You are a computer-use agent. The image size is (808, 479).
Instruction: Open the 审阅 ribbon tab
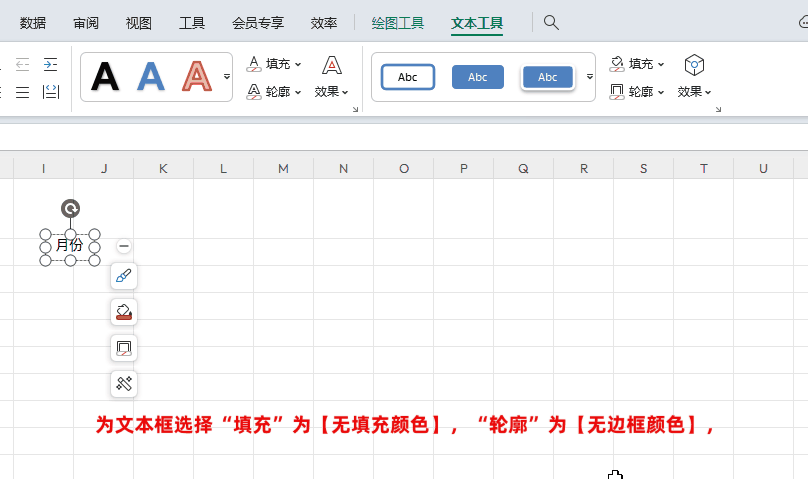tap(86, 22)
